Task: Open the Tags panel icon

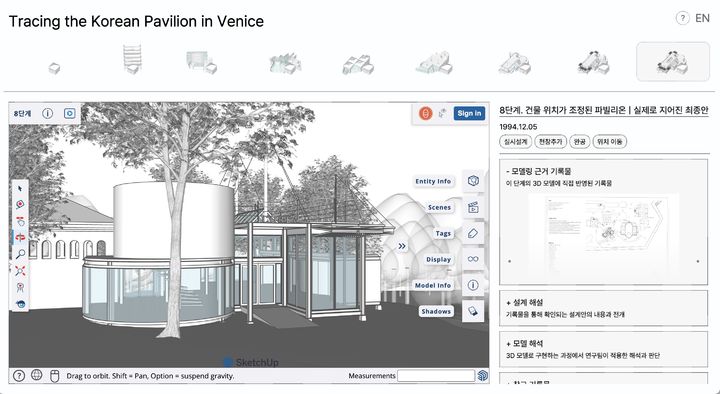Action: [x=473, y=233]
